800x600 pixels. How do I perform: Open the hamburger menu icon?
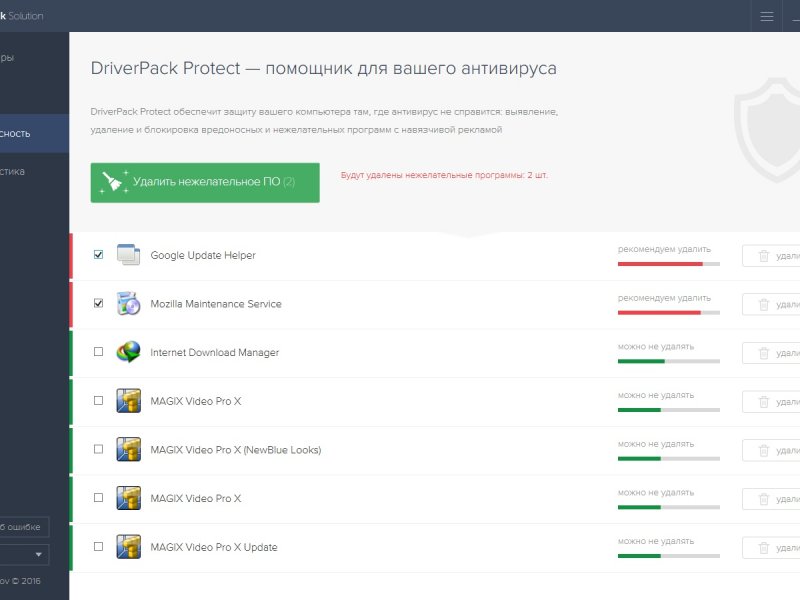766,16
